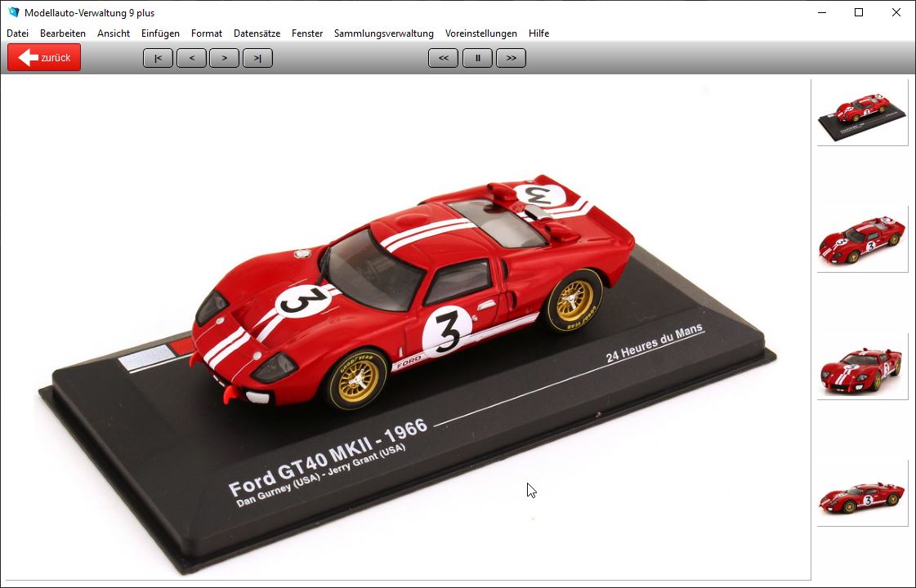Open the Voreinstellungen menu
Image resolution: width=916 pixels, height=588 pixels.
pos(480,33)
